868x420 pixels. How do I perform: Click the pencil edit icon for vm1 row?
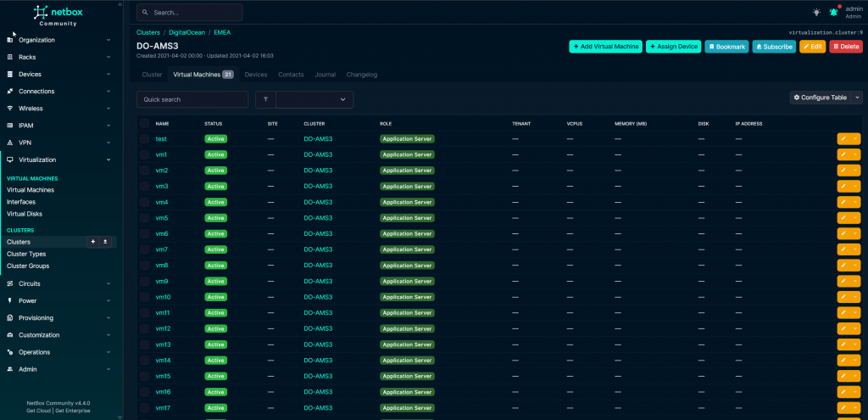(843, 154)
